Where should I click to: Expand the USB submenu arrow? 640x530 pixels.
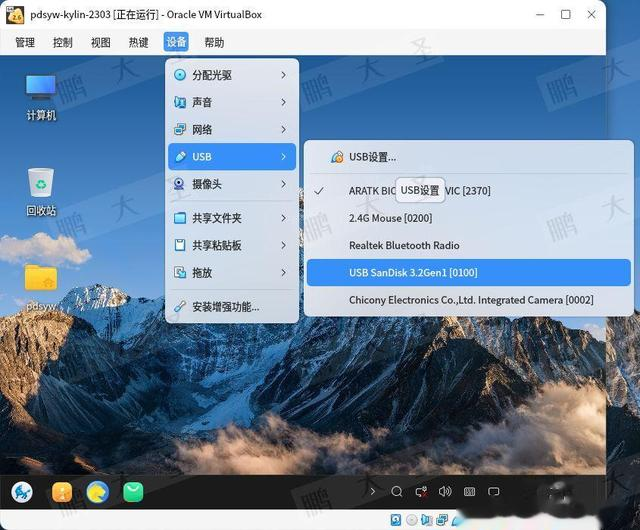(284, 157)
